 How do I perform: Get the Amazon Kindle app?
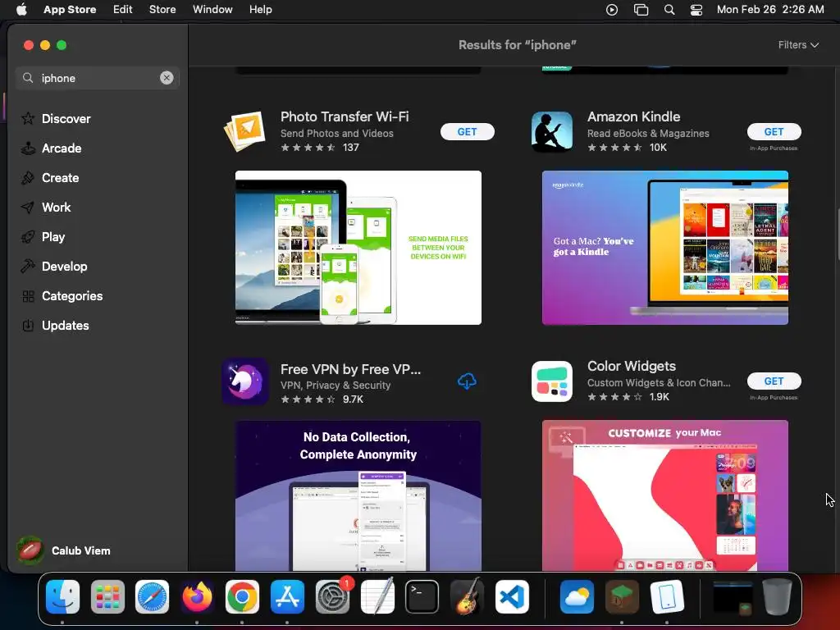(774, 132)
